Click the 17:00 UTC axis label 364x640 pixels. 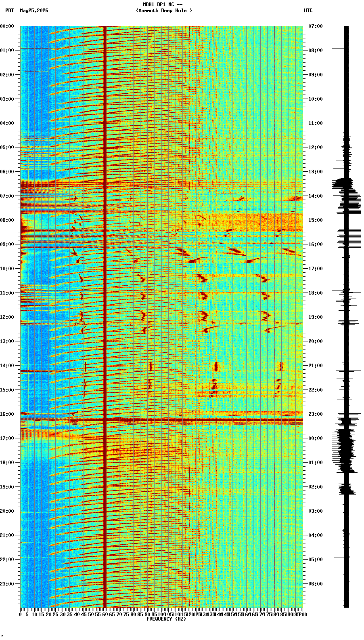click(x=316, y=269)
